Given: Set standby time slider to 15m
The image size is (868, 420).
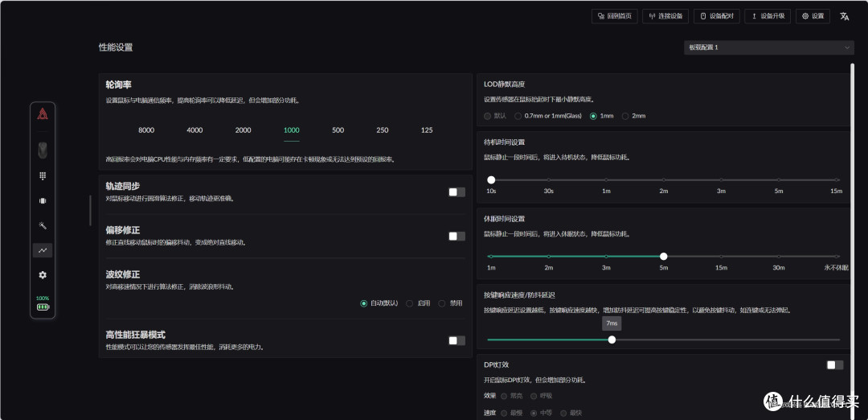Looking at the screenshot, I should click(837, 180).
